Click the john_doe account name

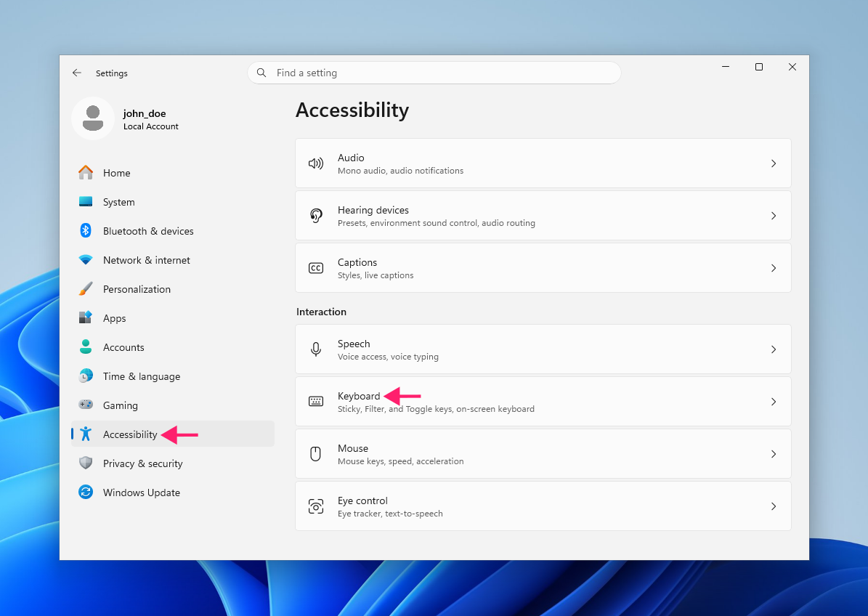(x=145, y=113)
